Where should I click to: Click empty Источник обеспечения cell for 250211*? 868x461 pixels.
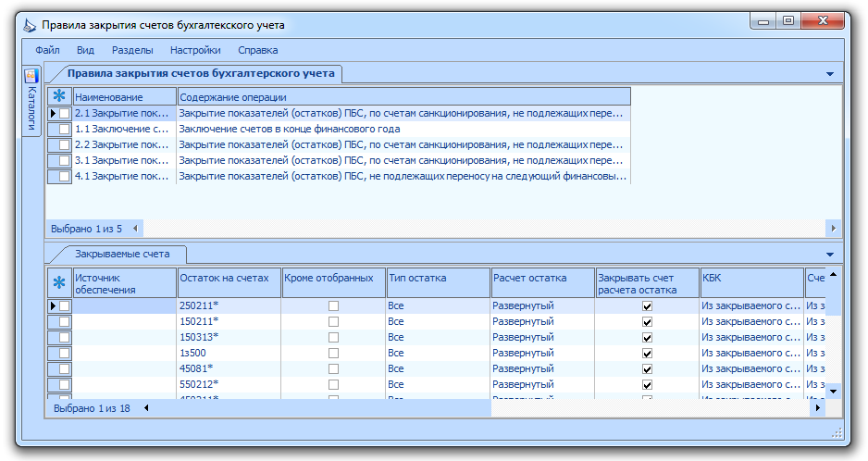pos(125,305)
